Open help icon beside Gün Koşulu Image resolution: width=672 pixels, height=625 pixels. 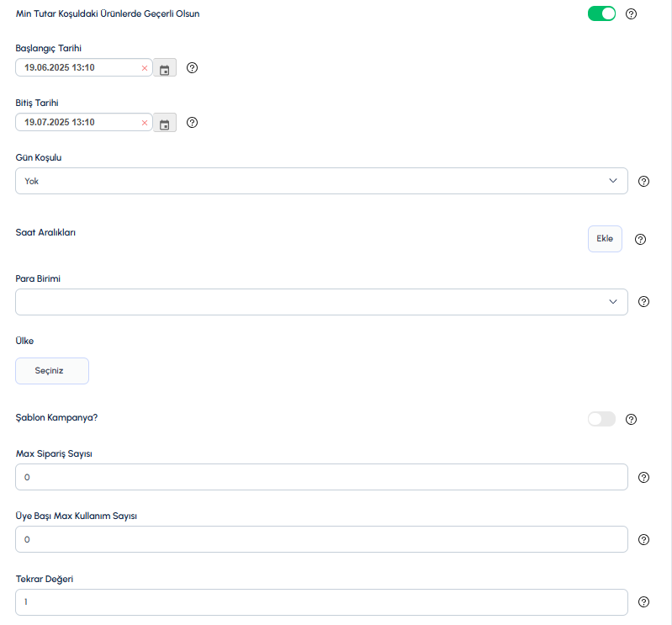(643, 182)
